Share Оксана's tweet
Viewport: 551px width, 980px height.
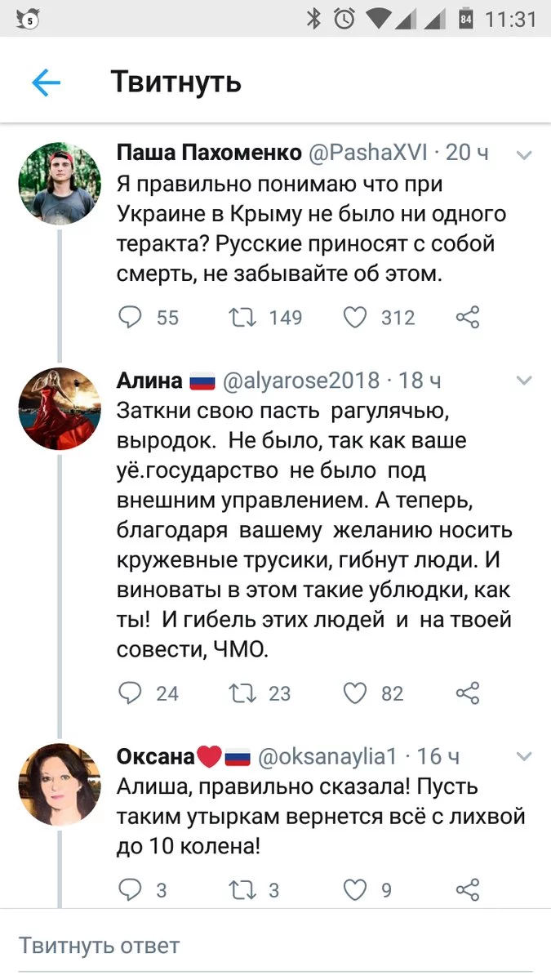pos(468,889)
